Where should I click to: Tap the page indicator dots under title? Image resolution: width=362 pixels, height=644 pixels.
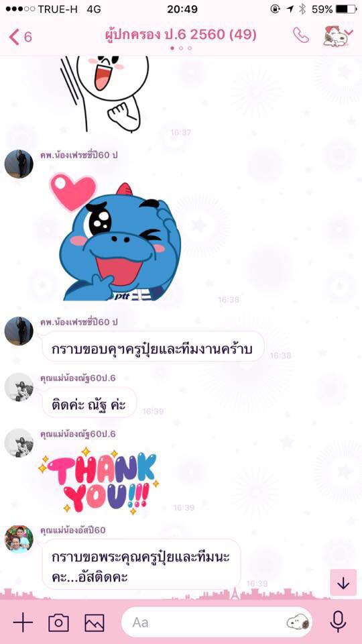point(181,48)
